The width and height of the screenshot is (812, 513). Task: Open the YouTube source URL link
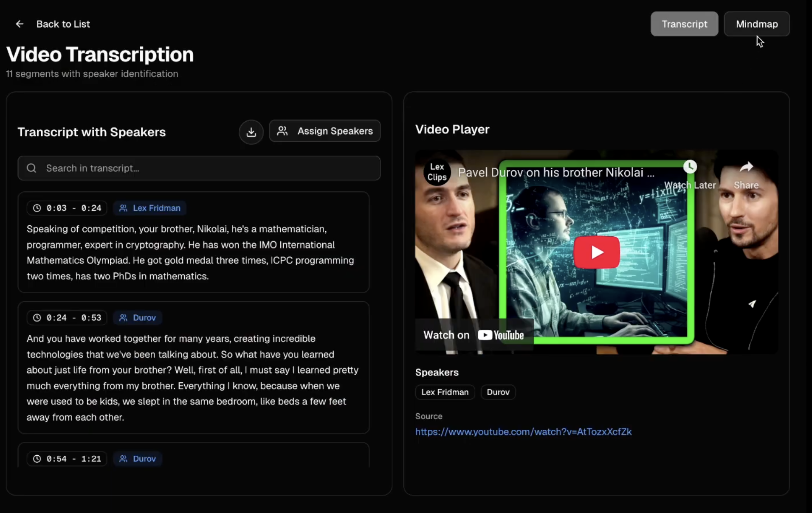(523, 432)
